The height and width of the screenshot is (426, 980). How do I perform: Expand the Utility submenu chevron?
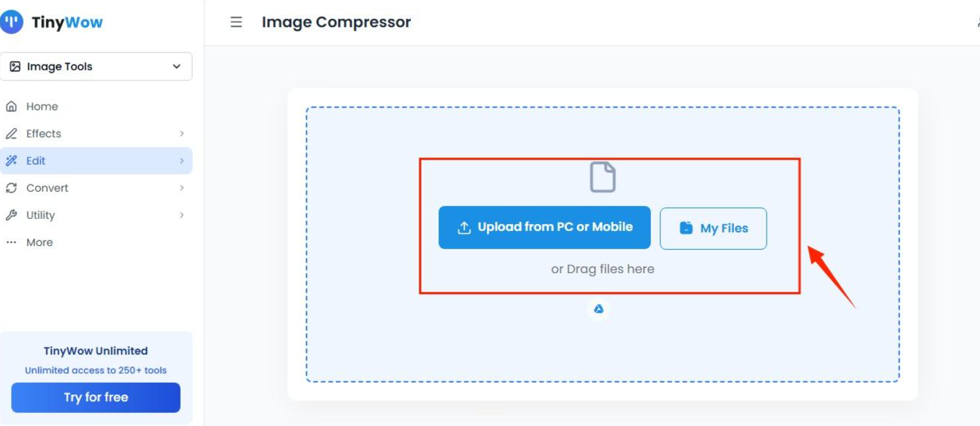click(182, 215)
